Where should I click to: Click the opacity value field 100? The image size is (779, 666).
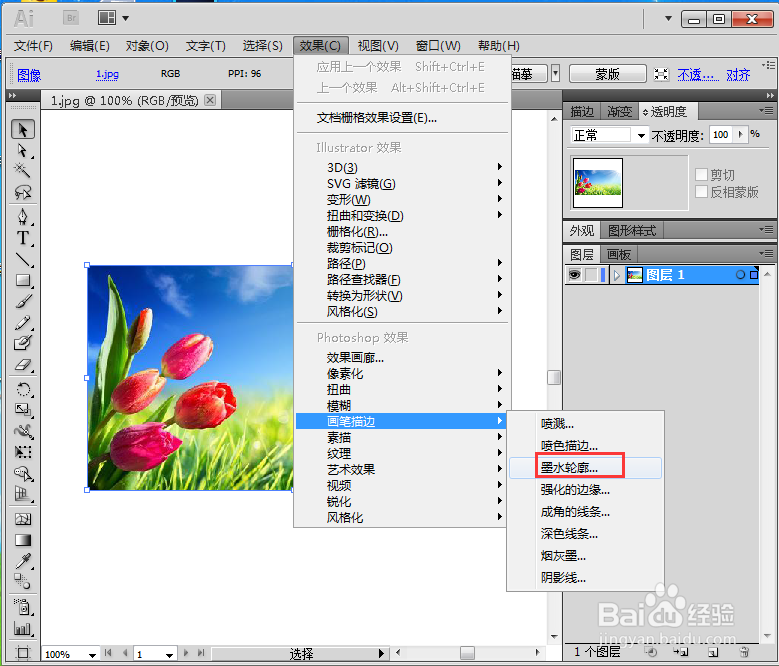pos(721,135)
